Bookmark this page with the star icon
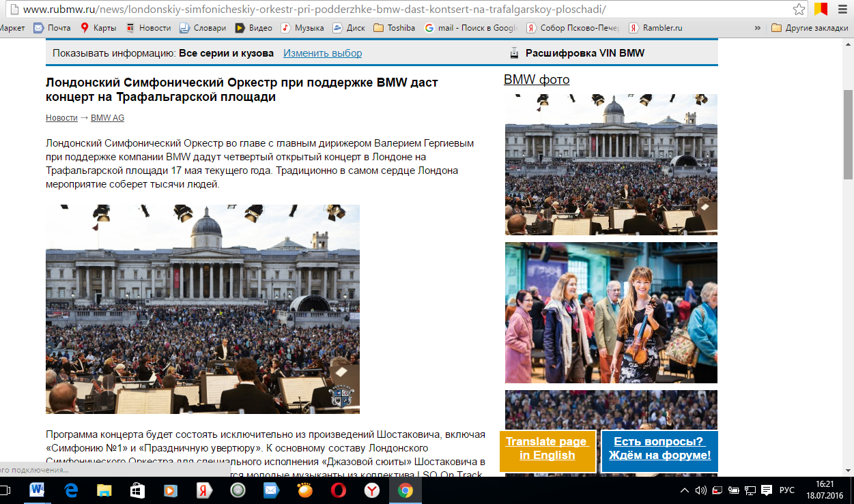This screenshot has height=504, width=854. pyautogui.click(x=799, y=10)
